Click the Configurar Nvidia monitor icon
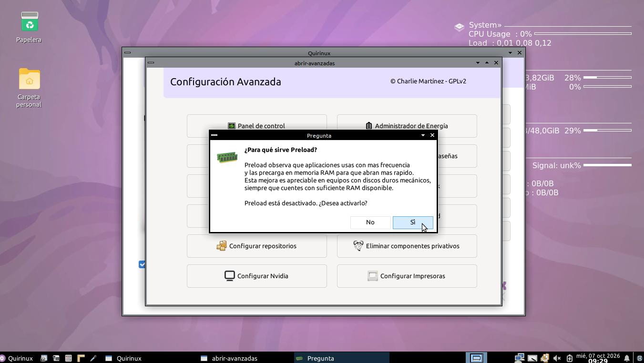The height and width of the screenshot is (363, 644). pos(230,276)
